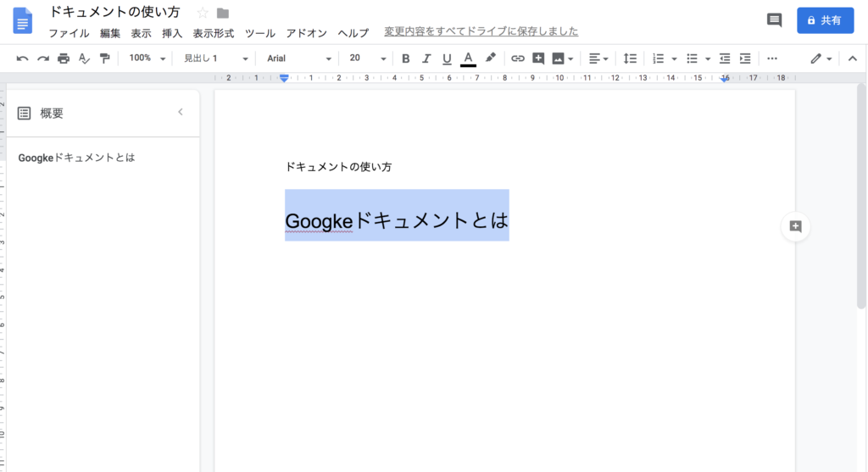This screenshot has width=868, height=472.
Task: Increase the paragraph indent
Action: pos(745,58)
